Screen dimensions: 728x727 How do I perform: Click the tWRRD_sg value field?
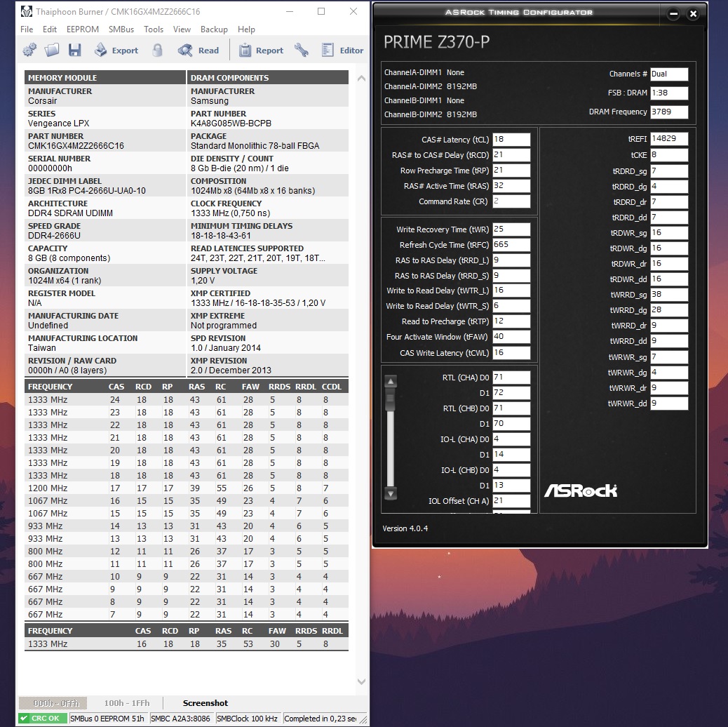[x=669, y=295]
